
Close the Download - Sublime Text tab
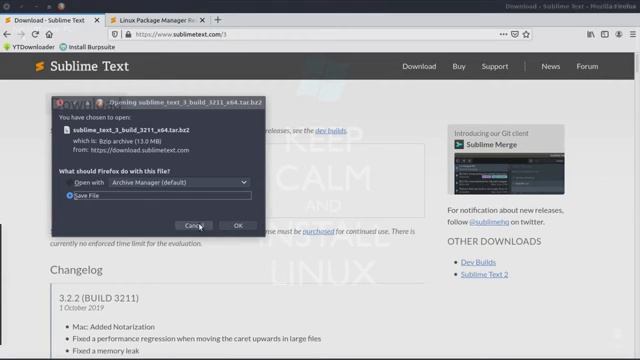pyautogui.click(x=97, y=20)
